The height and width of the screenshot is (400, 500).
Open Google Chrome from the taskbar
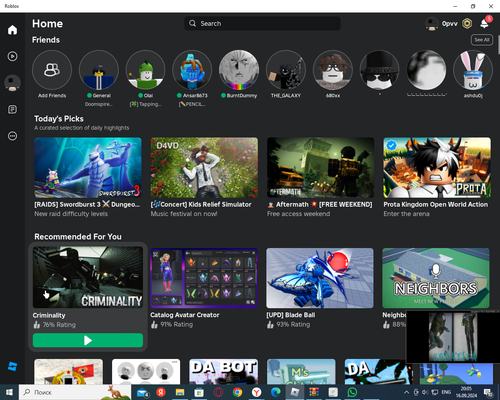(x=237, y=392)
